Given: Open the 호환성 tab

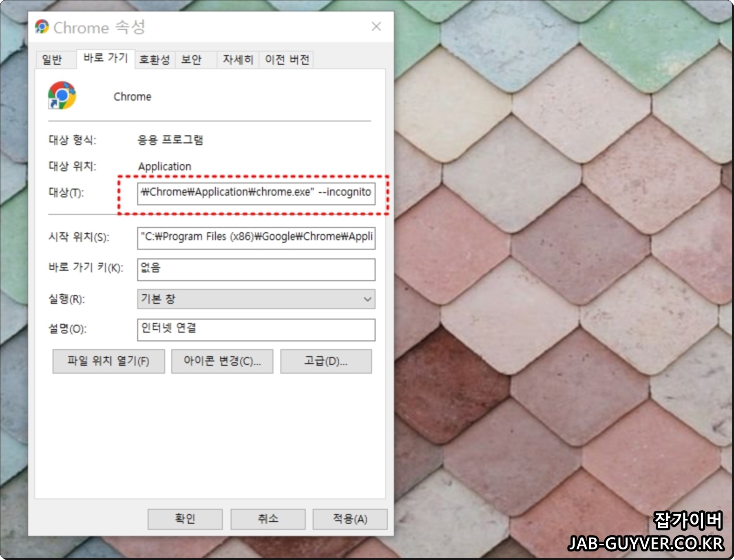Looking at the screenshot, I should coord(155,60).
